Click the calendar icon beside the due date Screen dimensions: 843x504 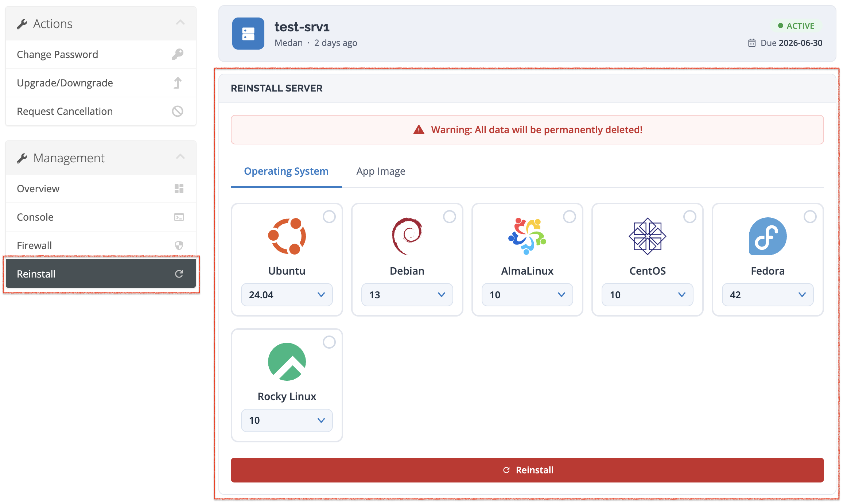752,43
